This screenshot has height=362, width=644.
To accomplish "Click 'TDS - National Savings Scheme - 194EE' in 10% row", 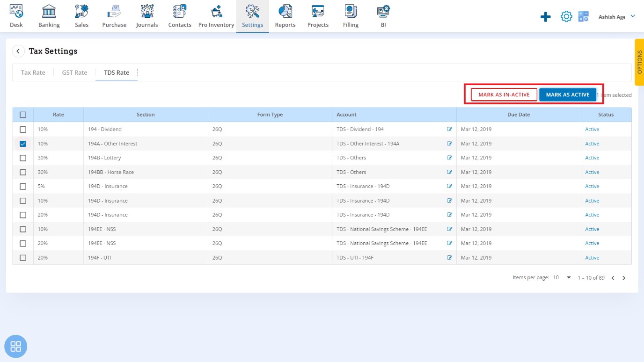I will pos(382,229).
